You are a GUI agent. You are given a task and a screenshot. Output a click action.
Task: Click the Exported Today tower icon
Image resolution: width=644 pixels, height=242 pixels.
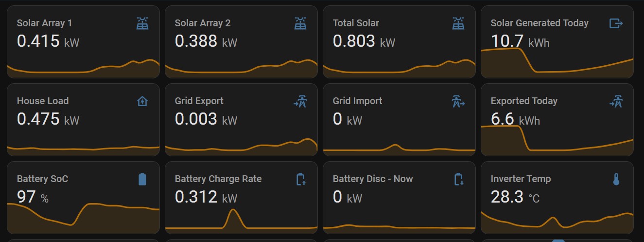[x=616, y=101]
